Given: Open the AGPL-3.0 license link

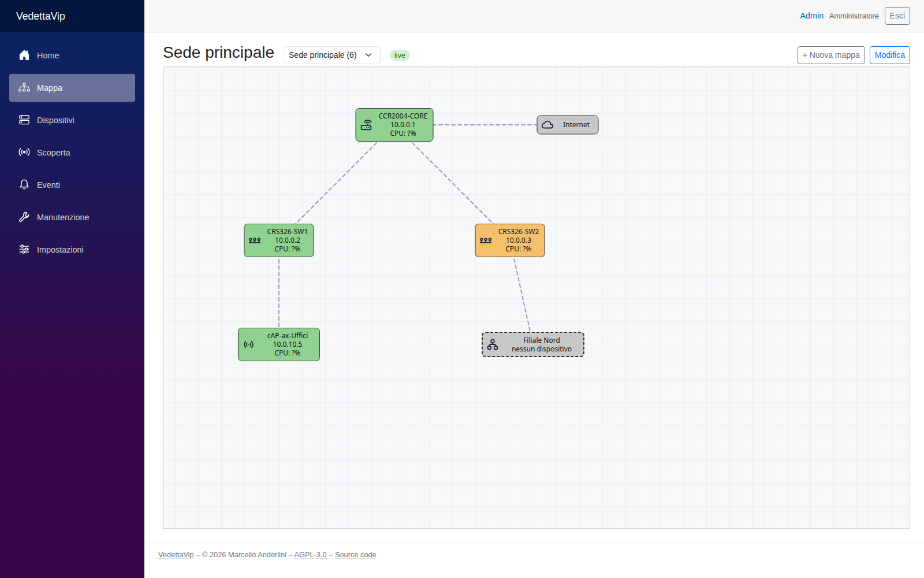Looking at the screenshot, I should tap(310, 555).
